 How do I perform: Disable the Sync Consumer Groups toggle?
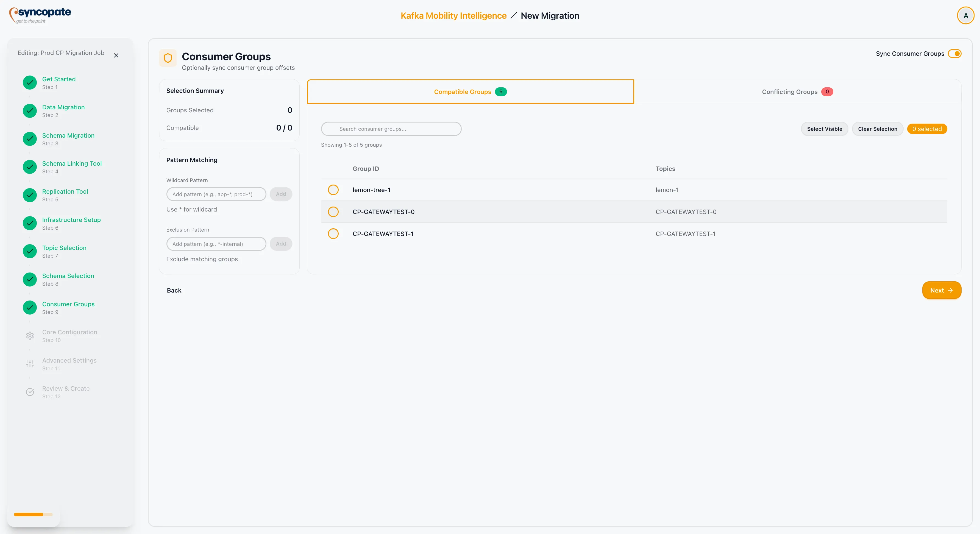coord(955,54)
